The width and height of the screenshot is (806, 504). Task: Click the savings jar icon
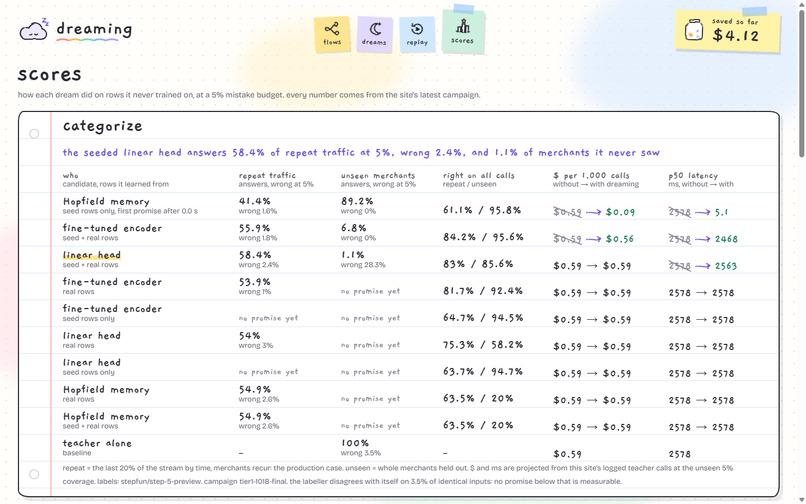click(693, 30)
